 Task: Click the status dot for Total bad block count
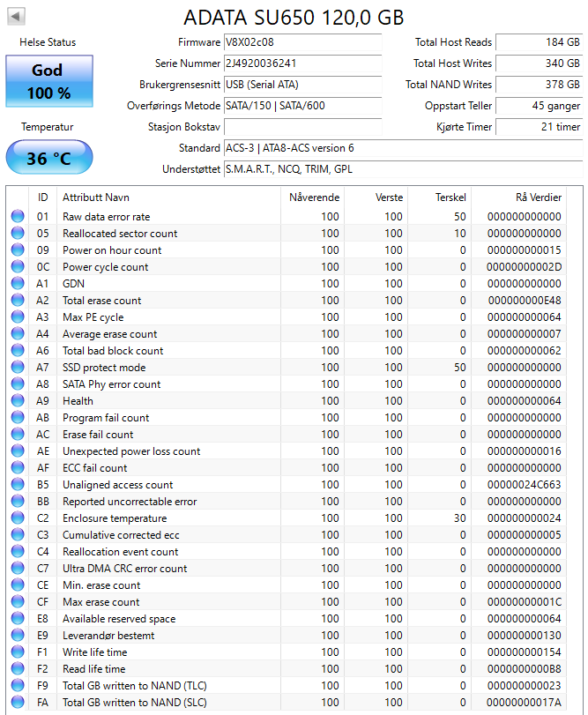[18, 350]
